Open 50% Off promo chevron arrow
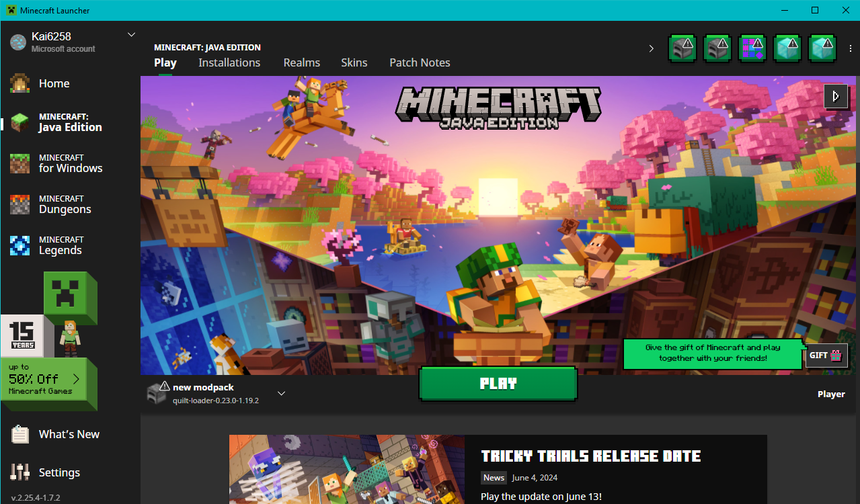 coord(76,379)
